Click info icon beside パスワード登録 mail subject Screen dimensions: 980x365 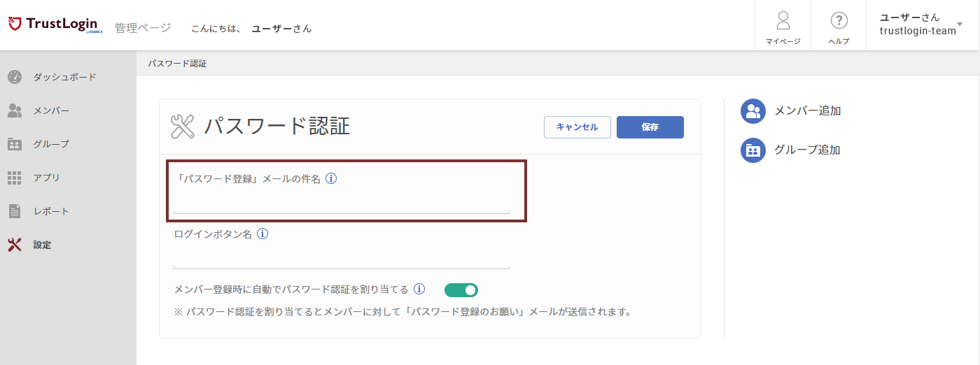coord(332,179)
